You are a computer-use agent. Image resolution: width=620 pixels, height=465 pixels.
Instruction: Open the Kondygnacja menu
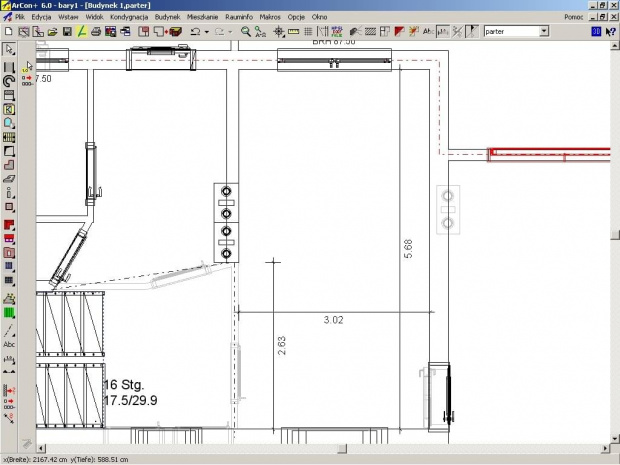129,18
